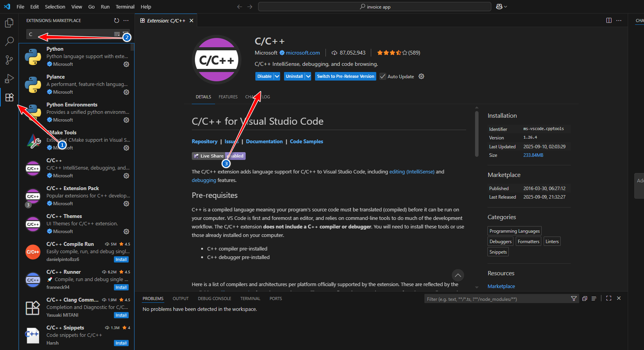Screen dimensions: 644x350
Task: Refresh the Extensions Marketplace list
Action: click(117, 21)
